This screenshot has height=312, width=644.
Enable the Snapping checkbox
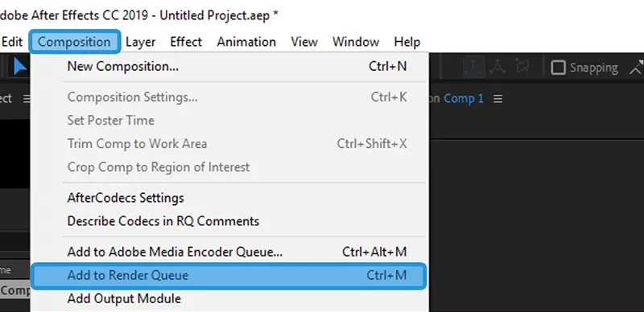pos(558,68)
